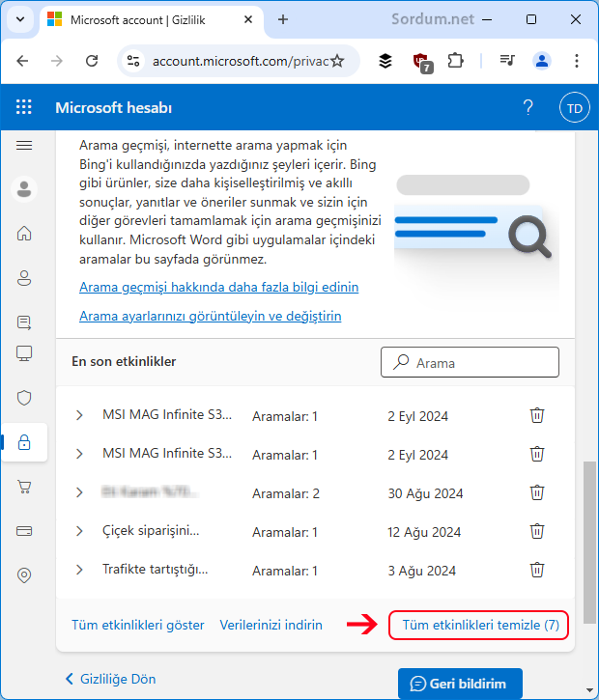Click the 3 Ağu 2024 date
This screenshot has width=599, height=700.
coord(421,571)
